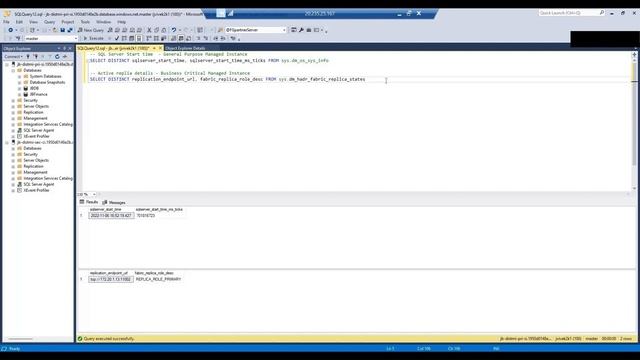Select the first server's Server Objects folder

(x=36, y=107)
